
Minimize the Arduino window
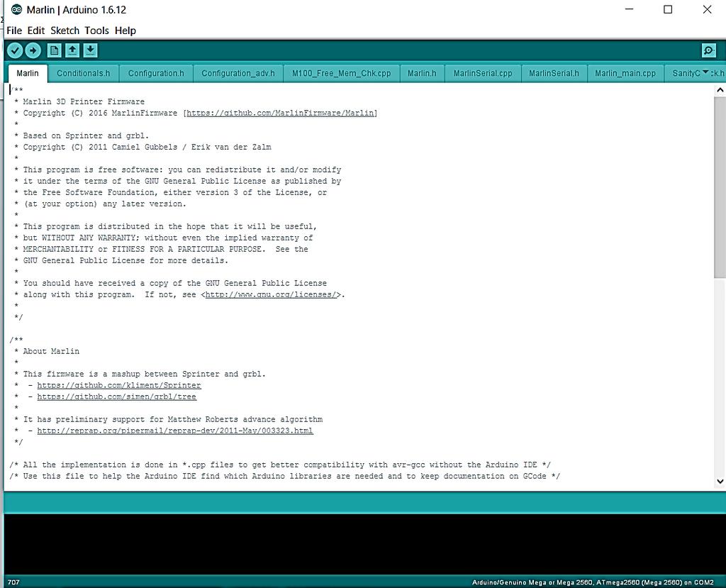[629, 9]
